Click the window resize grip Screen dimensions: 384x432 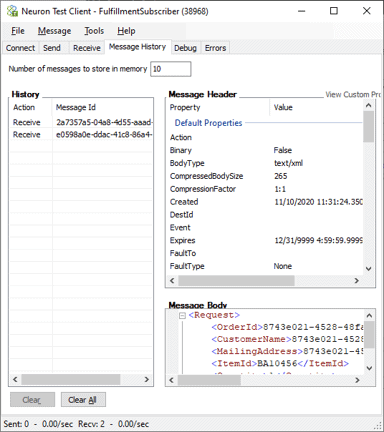pyautogui.click(x=378, y=426)
